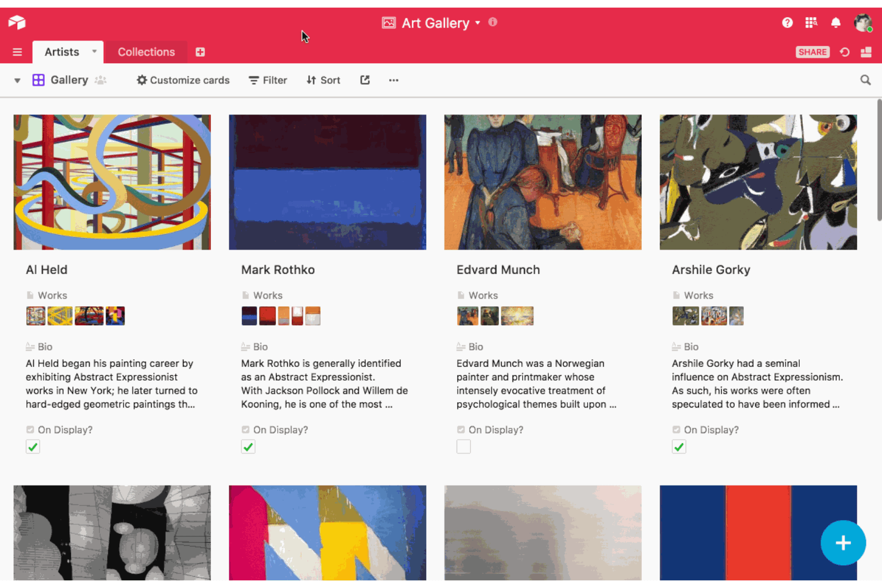Open the Art Gallery base title dropdown
The width and height of the screenshot is (882, 588).
(477, 23)
